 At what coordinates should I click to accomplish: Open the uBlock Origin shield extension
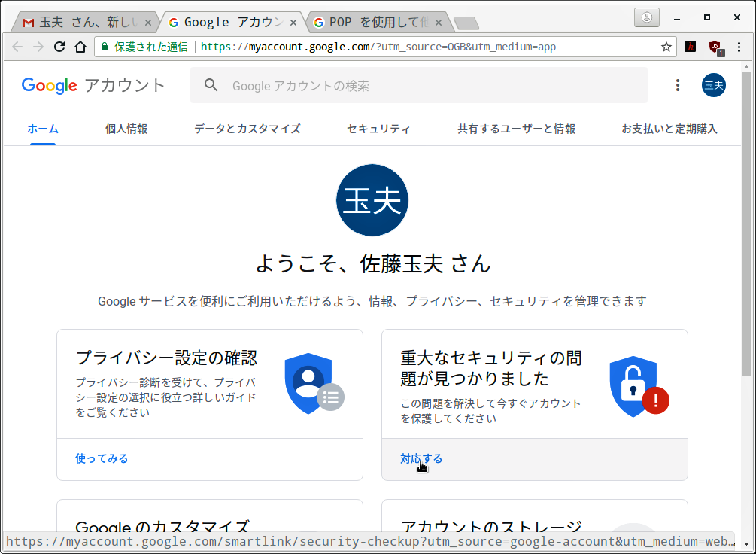[x=715, y=47]
